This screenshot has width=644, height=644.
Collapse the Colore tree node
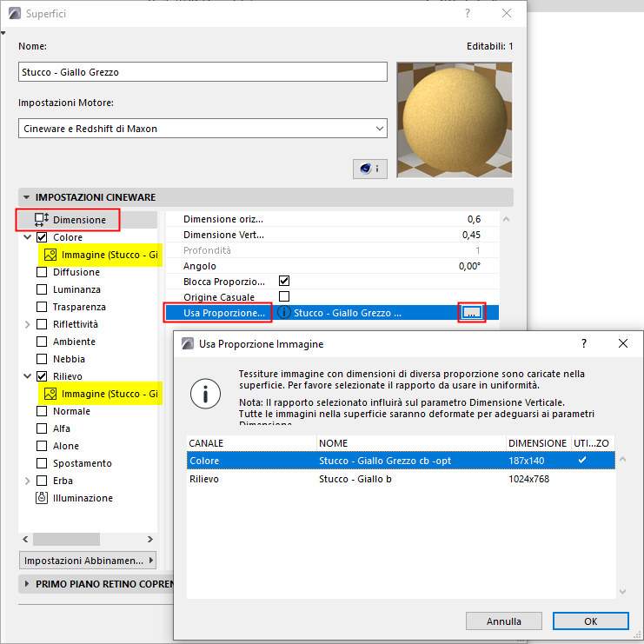[x=28, y=237]
